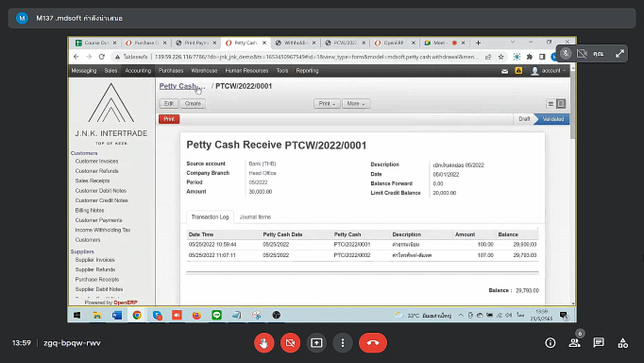This screenshot has height=363, width=644.
Task: Open the Purchases menu
Action: (x=171, y=71)
